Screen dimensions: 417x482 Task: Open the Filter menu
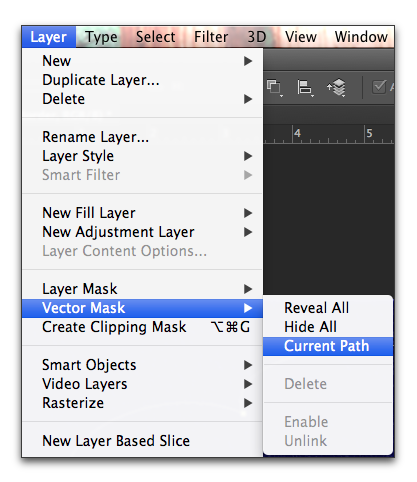[211, 37]
